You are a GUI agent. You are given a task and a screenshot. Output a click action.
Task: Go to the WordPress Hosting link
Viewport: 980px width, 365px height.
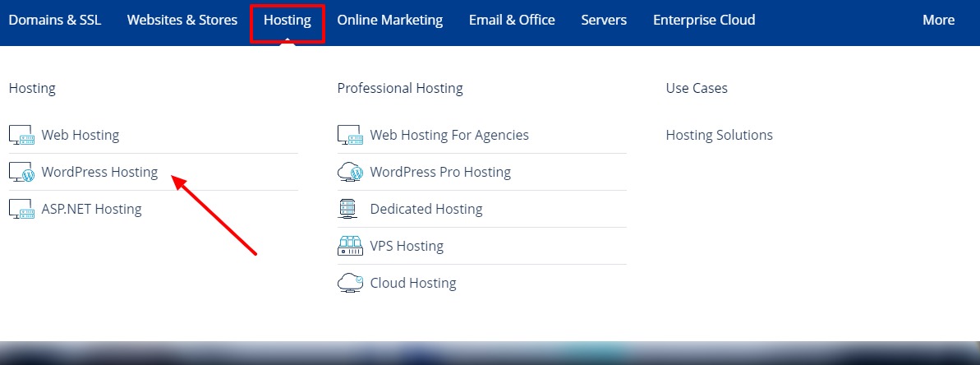pos(99,172)
